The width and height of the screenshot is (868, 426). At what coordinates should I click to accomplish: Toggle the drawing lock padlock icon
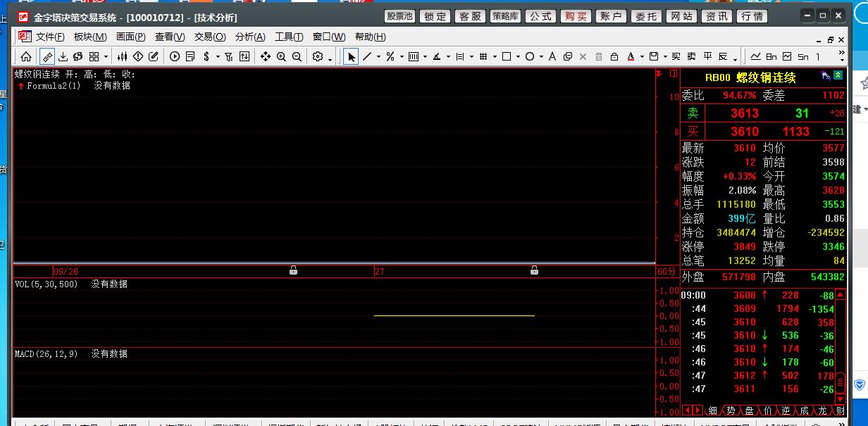point(614,57)
